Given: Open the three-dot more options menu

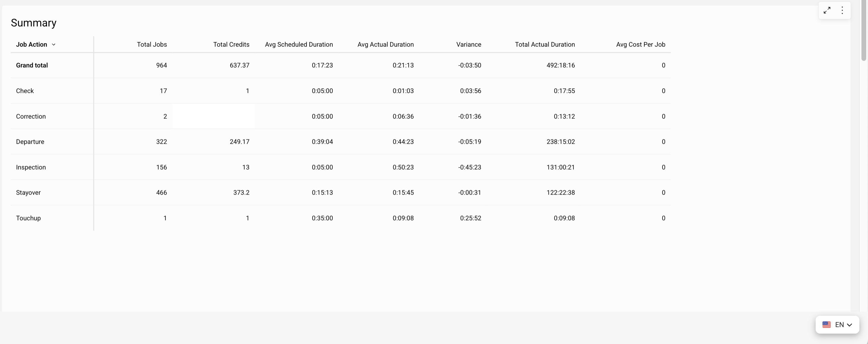Looking at the screenshot, I should [842, 10].
